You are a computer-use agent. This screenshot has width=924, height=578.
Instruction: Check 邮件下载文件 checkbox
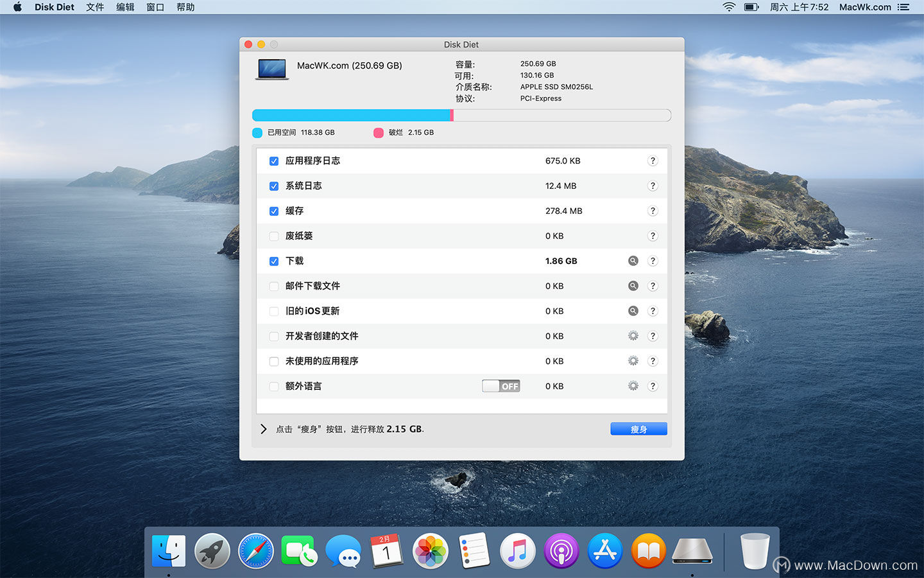(x=274, y=286)
